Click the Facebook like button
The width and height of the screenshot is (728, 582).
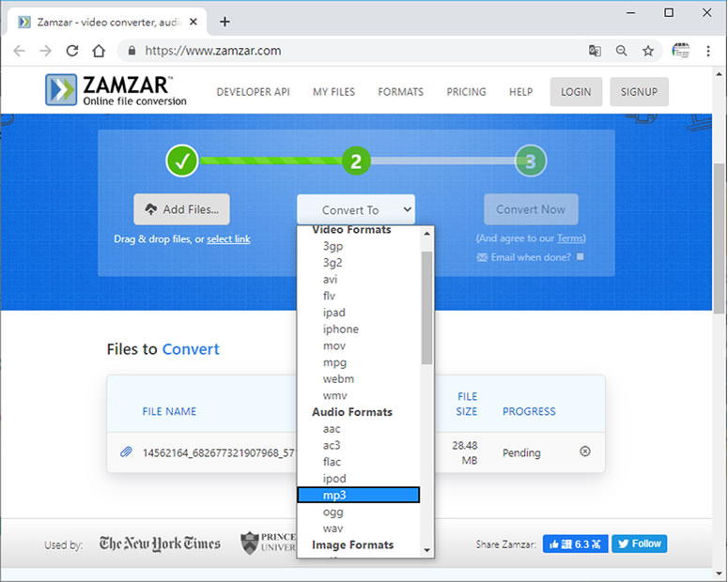tap(575, 544)
